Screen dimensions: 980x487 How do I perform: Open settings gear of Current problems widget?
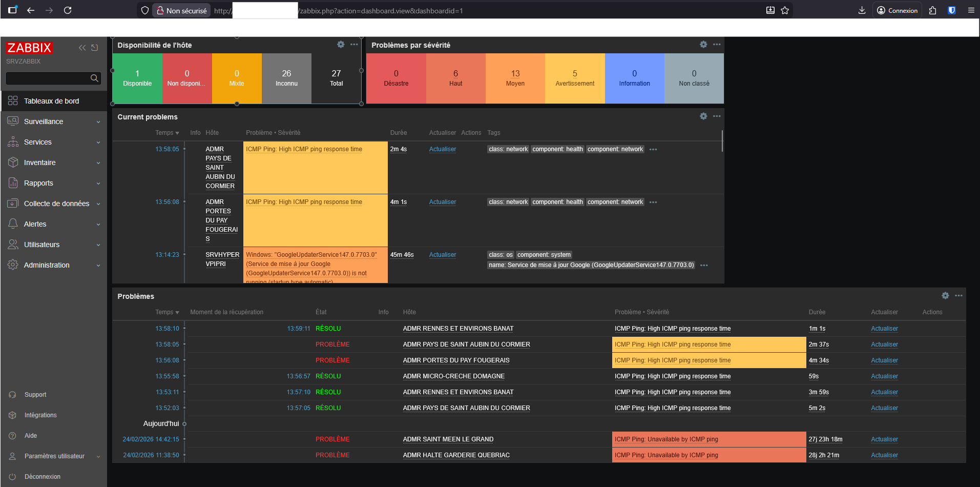pyautogui.click(x=703, y=116)
